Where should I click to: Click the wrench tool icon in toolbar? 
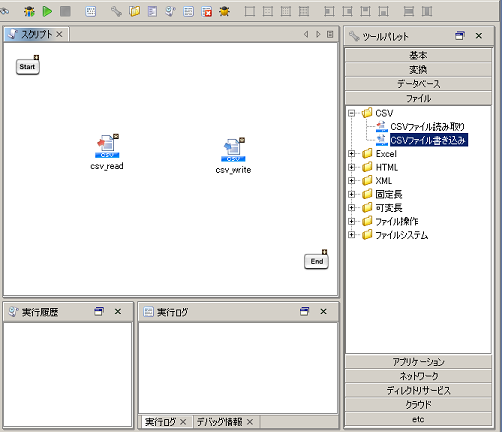[116, 12]
